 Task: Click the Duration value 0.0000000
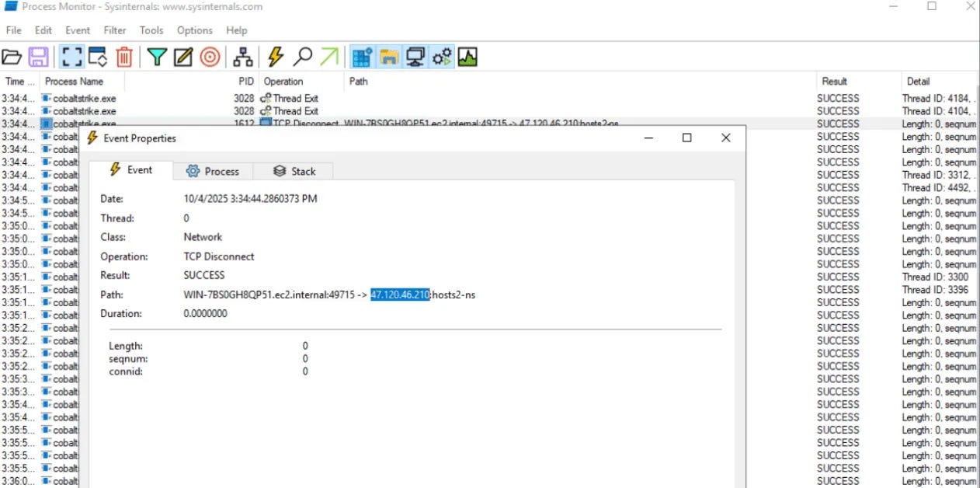(206, 314)
